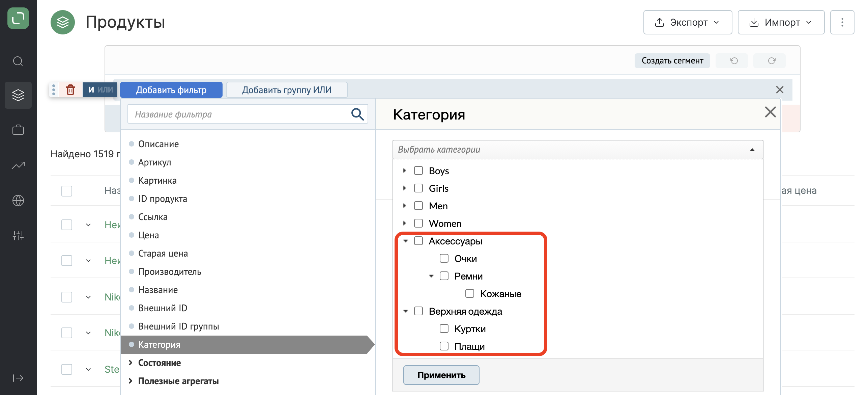
Task: Select the Внешний ID filter
Action: (163, 308)
